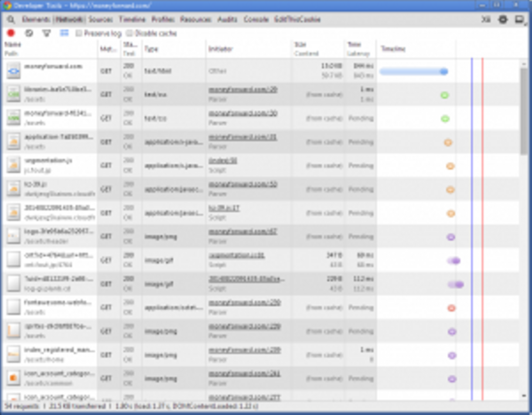Select the index_registered_man request name
The image size is (532, 415).
click(x=59, y=350)
